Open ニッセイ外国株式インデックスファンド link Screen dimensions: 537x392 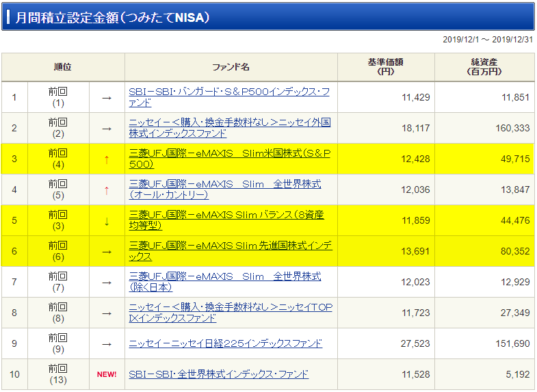coord(230,128)
